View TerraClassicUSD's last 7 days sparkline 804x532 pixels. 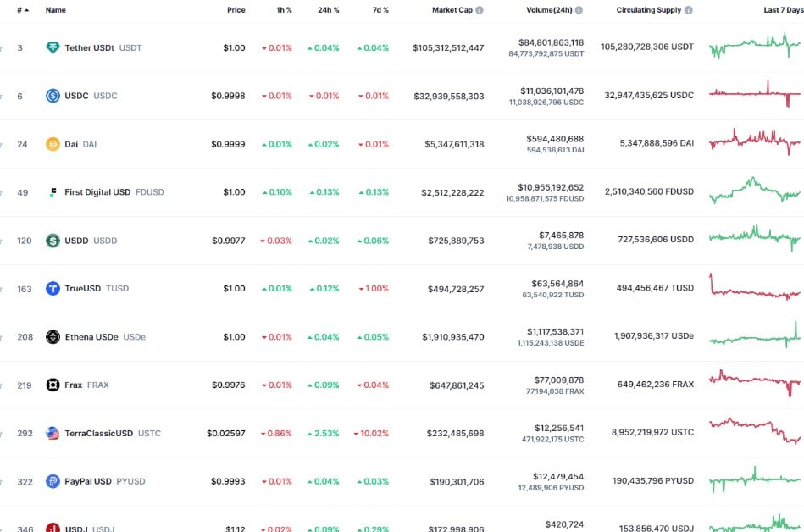click(754, 430)
